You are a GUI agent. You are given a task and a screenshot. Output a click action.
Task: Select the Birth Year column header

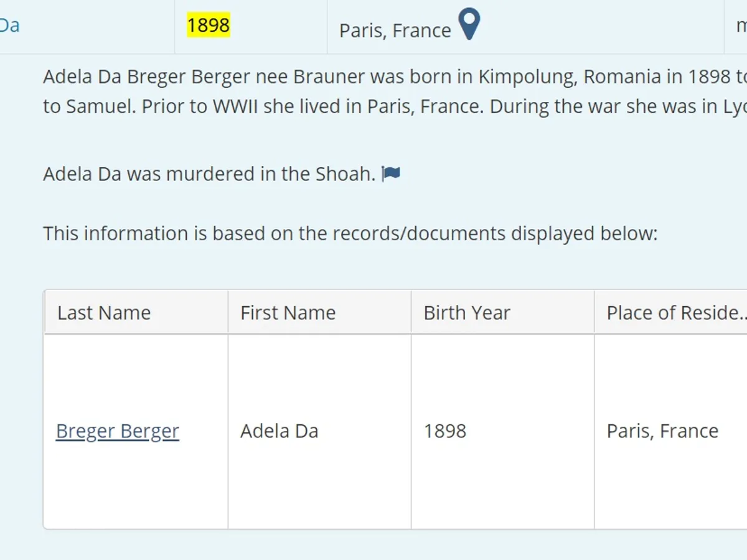pos(467,312)
